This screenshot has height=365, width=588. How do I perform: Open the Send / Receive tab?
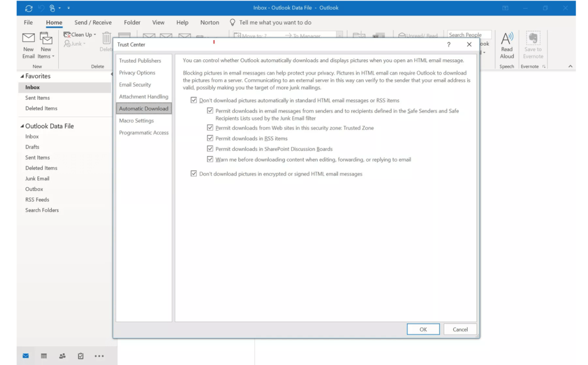93,22
